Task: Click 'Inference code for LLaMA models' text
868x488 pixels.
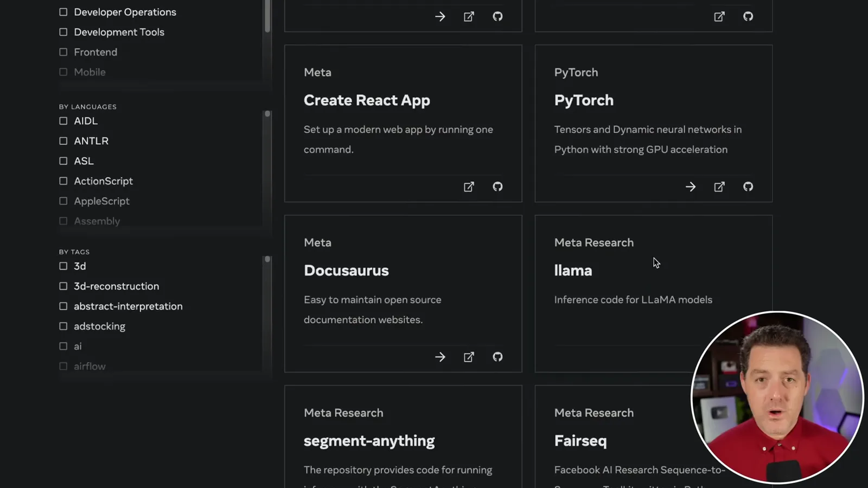Action: pyautogui.click(x=633, y=300)
